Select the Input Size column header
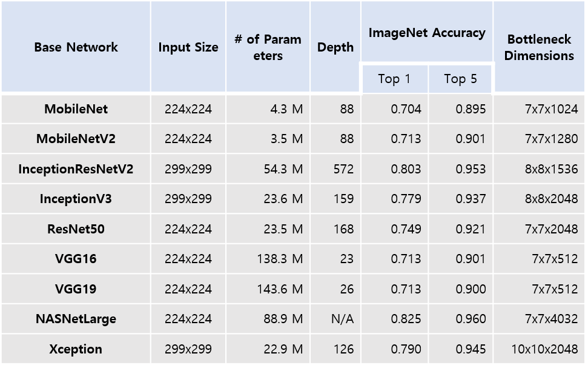This screenshot has height=365, width=588. click(188, 47)
